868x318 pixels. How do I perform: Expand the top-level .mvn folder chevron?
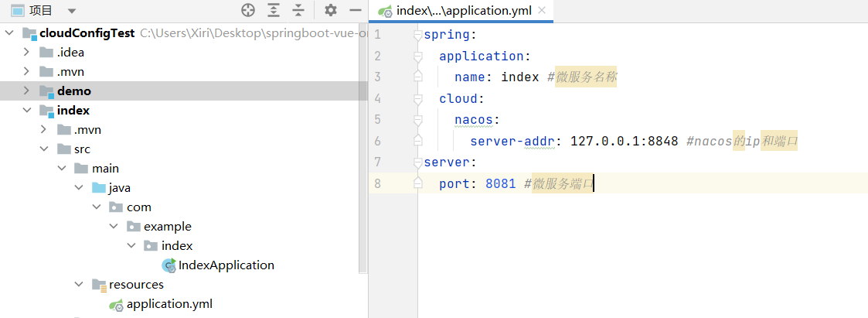coord(26,72)
